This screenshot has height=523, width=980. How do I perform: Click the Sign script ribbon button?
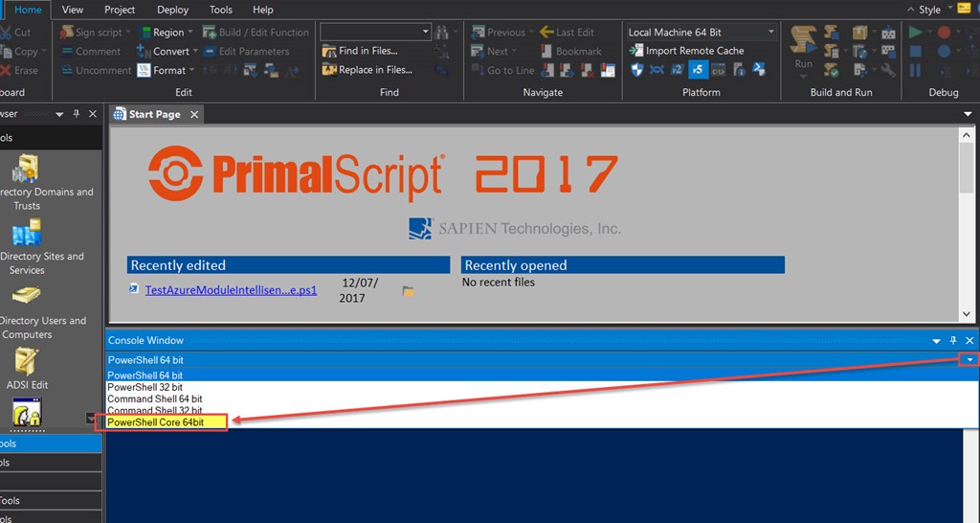(95, 32)
